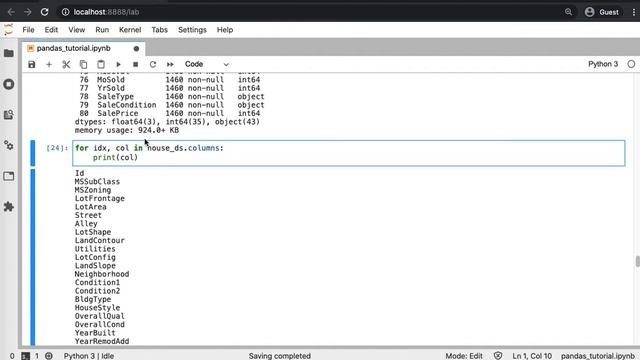Click the kernel status circle indicator
The height and width of the screenshot is (360, 640).
(631, 64)
